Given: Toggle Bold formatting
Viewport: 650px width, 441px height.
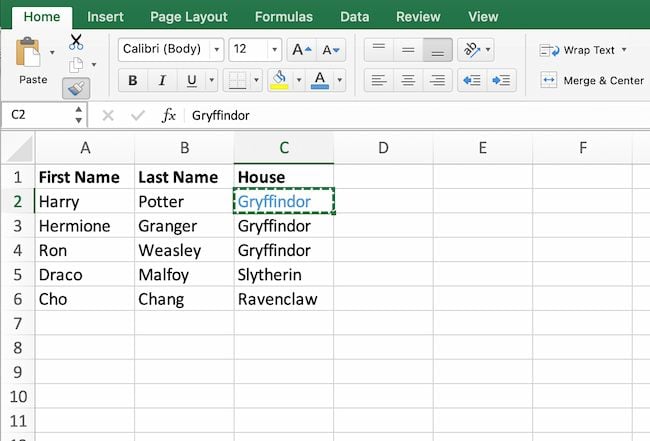Looking at the screenshot, I should point(132,81).
